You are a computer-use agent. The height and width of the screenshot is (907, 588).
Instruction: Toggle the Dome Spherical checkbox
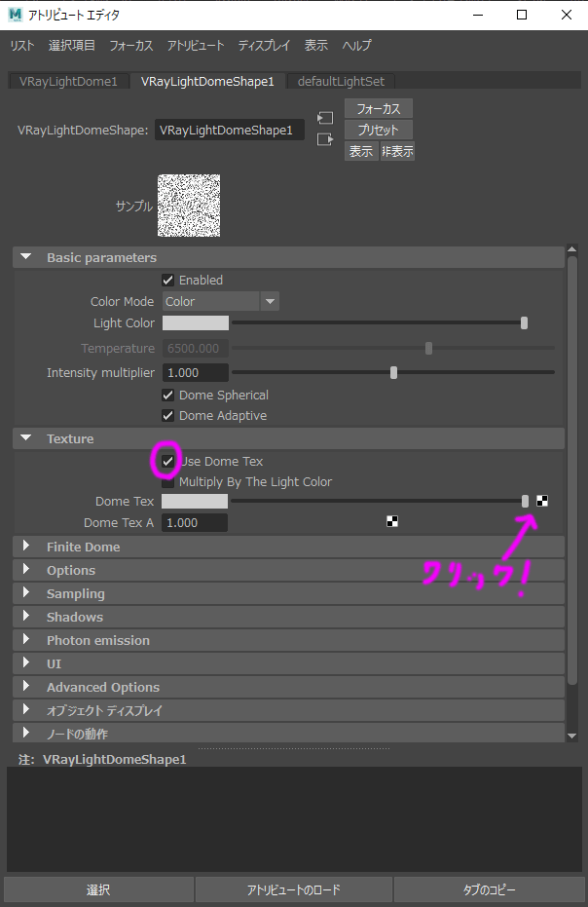[167, 396]
